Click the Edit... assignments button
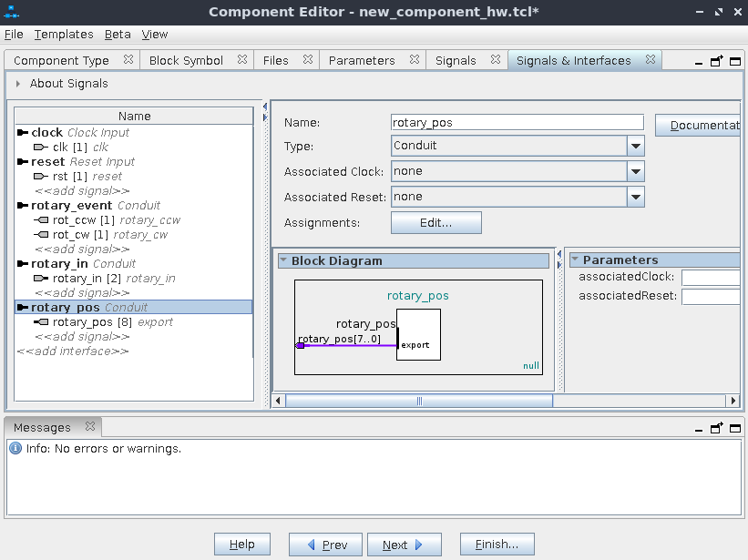The image size is (748, 560). (x=435, y=222)
